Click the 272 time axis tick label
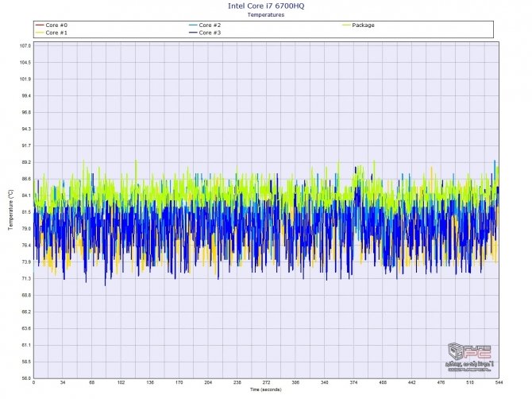The width and height of the screenshot is (532, 399). [x=266, y=382]
